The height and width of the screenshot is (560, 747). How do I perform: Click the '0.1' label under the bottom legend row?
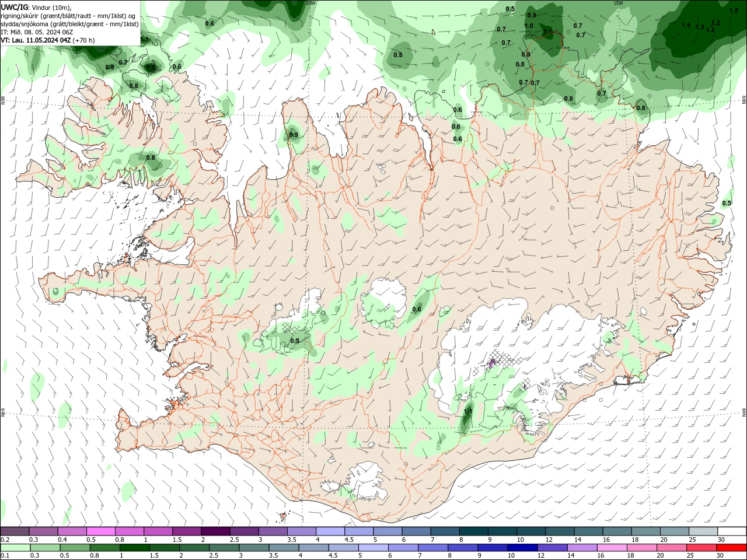click(5, 555)
